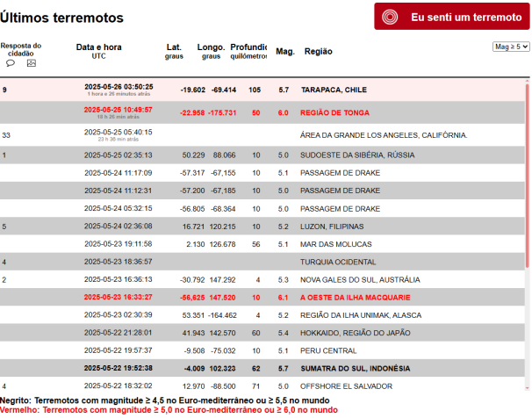Click SUMATRA DO SUL, INDONÉSIA row
The image size is (532, 418).
coord(262,368)
